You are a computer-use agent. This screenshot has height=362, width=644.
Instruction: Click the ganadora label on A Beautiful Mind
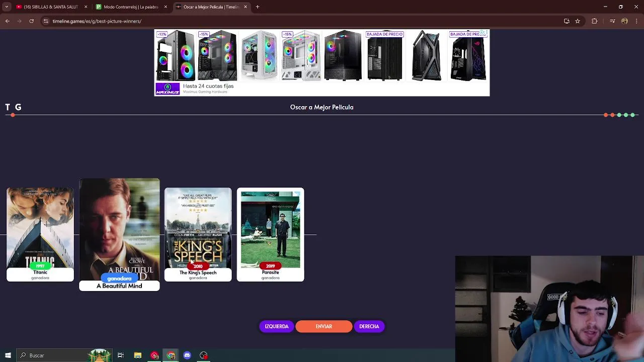click(119, 279)
